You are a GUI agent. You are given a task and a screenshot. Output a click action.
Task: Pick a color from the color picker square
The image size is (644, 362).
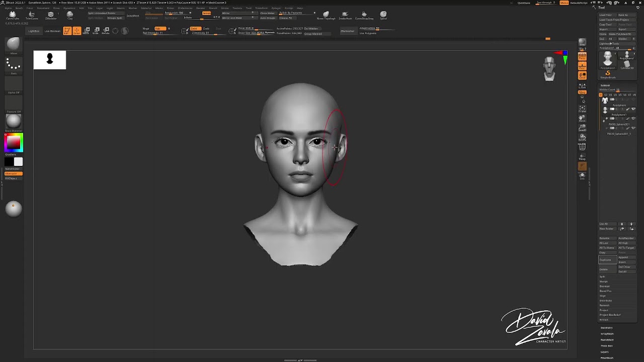(x=14, y=143)
